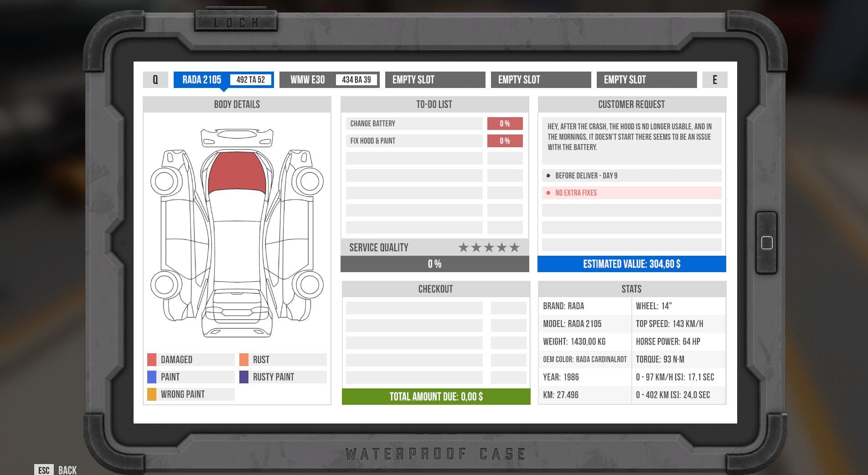
Task: Click the first Service Quality star
Action: 464,247
